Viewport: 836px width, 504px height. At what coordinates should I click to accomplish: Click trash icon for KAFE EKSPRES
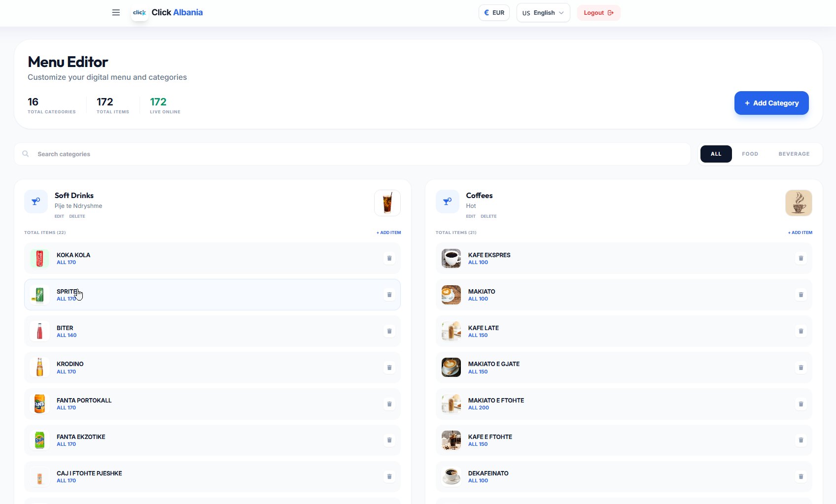coord(801,258)
